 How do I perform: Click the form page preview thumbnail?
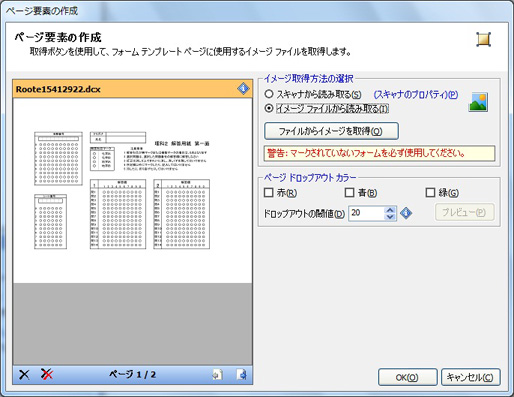tap(133, 191)
